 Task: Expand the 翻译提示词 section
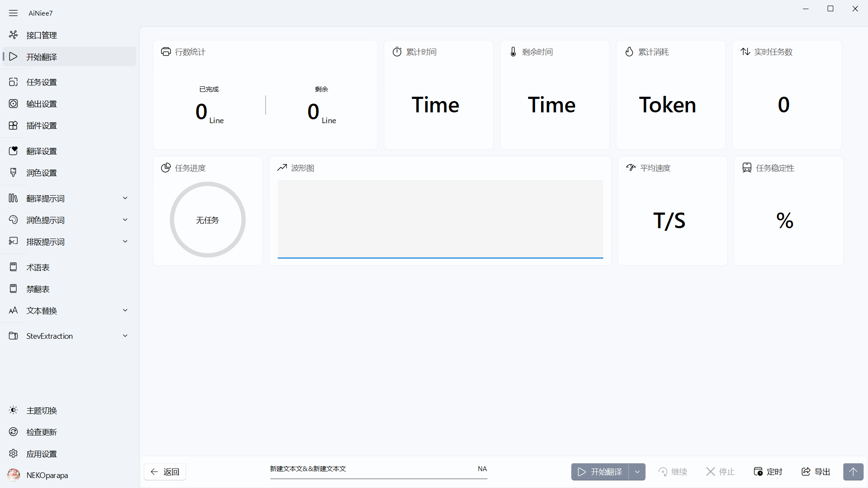tap(125, 198)
